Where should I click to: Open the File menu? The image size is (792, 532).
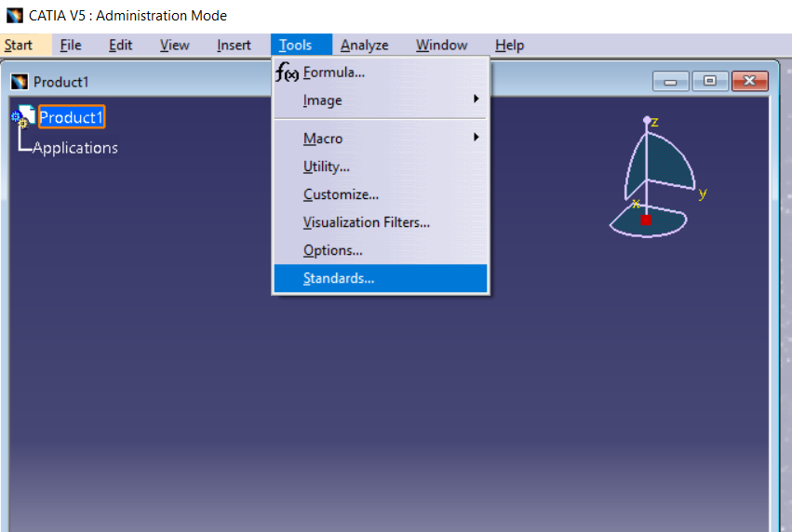coord(70,46)
